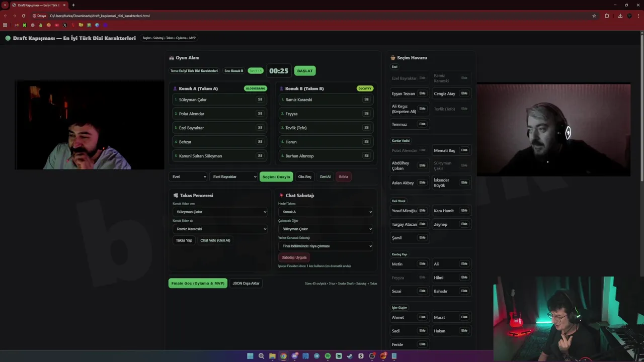Open OBS Studio from the taskbar
Screen dimensions: 644x362
[372, 356]
